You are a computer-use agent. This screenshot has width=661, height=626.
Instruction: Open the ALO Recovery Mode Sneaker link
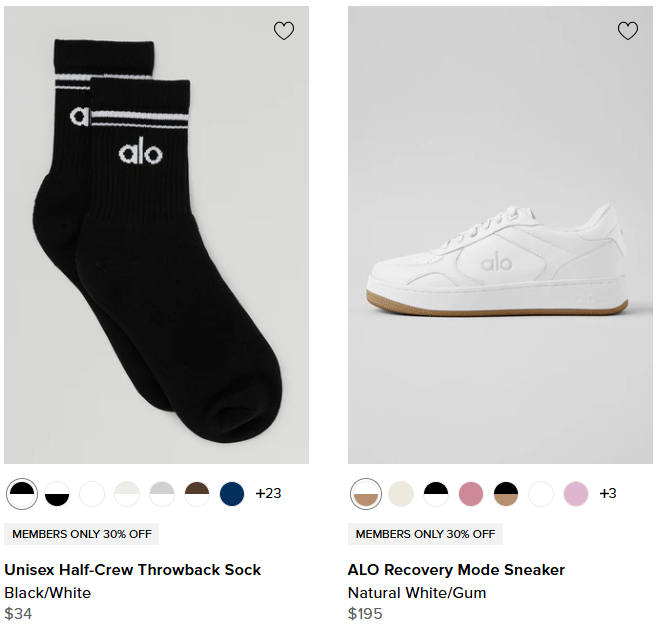(456, 570)
